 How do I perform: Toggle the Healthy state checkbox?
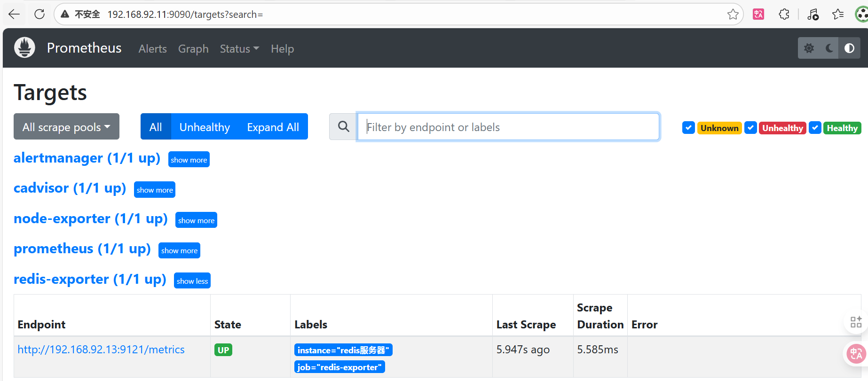[815, 128]
